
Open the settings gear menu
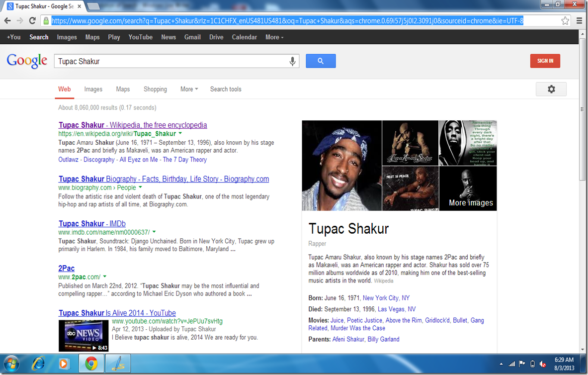click(551, 89)
